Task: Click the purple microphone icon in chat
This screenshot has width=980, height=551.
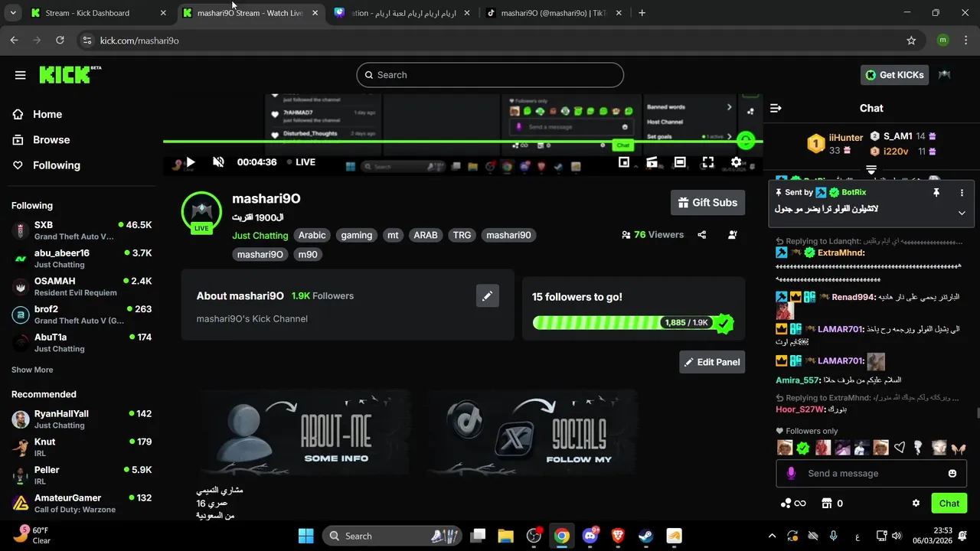Action: (x=792, y=474)
